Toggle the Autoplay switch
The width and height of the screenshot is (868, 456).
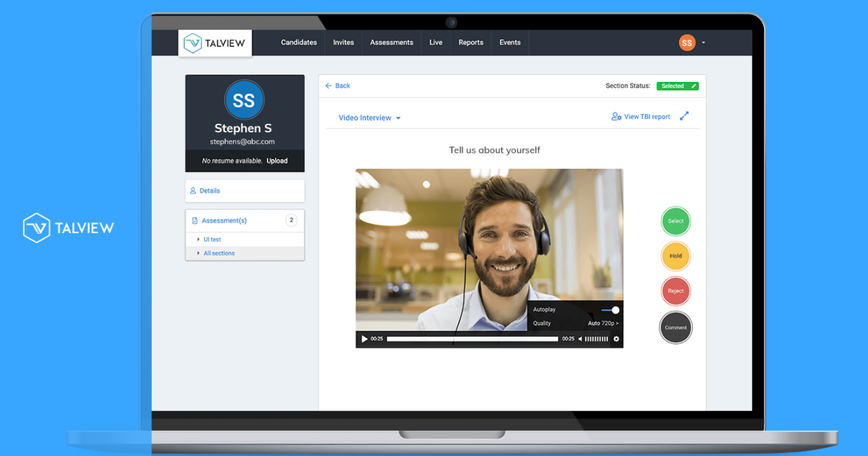(x=610, y=310)
